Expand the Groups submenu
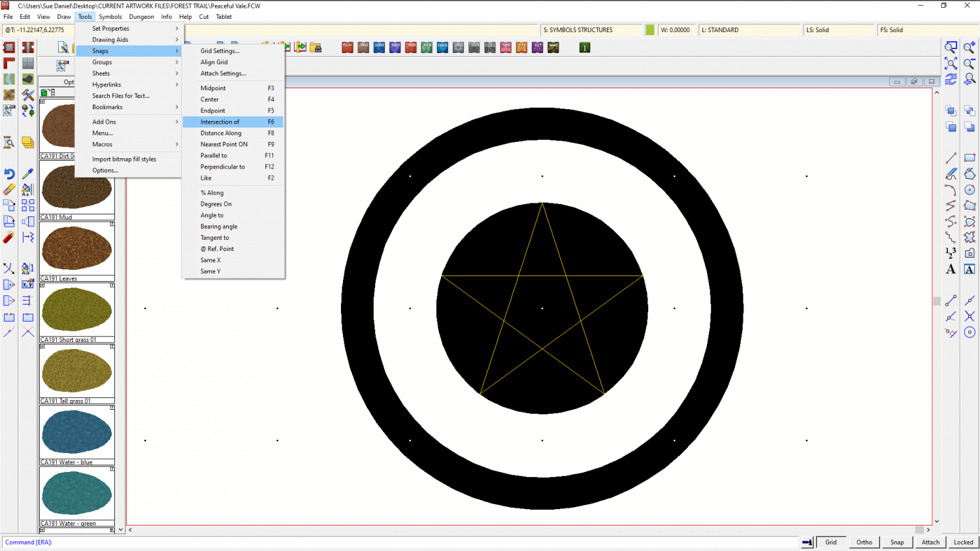This screenshot has width=980, height=551. (x=128, y=62)
